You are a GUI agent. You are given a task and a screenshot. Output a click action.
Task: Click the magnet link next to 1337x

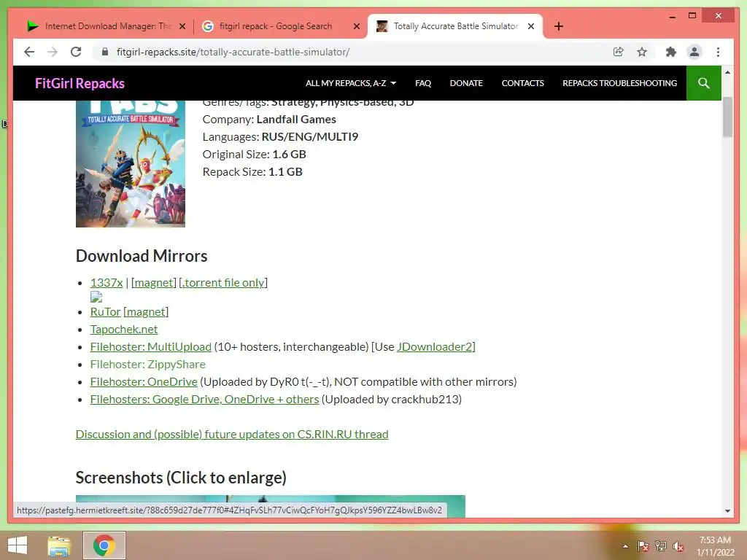click(153, 282)
